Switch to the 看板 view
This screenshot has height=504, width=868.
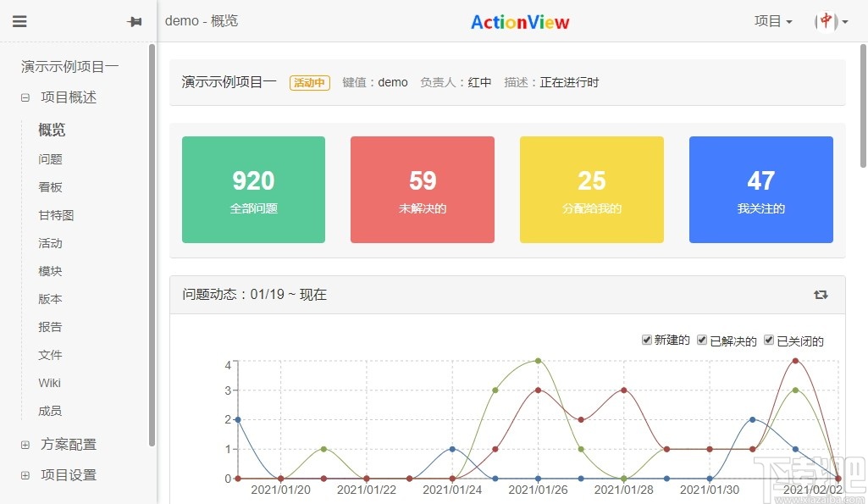coord(49,186)
